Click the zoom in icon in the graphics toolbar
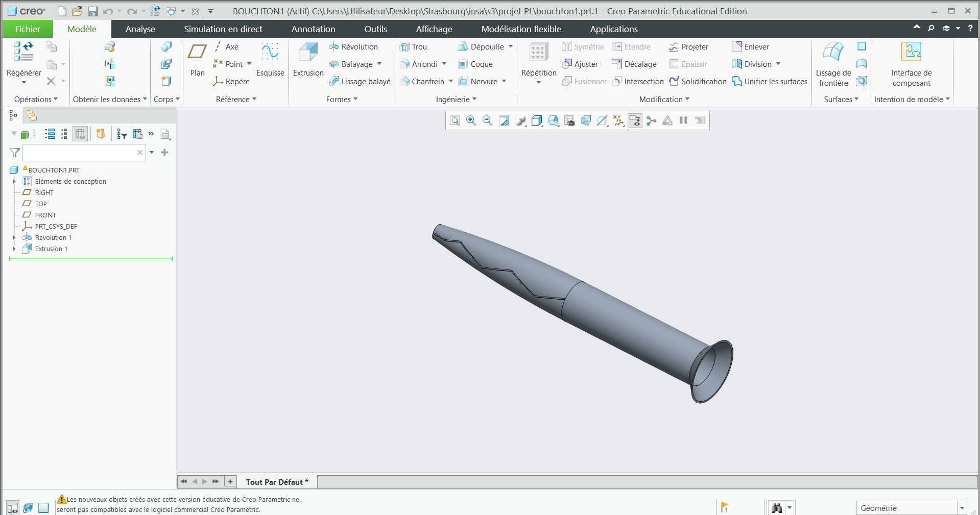Image resolution: width=980 pixels, height=515 pixels. tap(471, 120)
